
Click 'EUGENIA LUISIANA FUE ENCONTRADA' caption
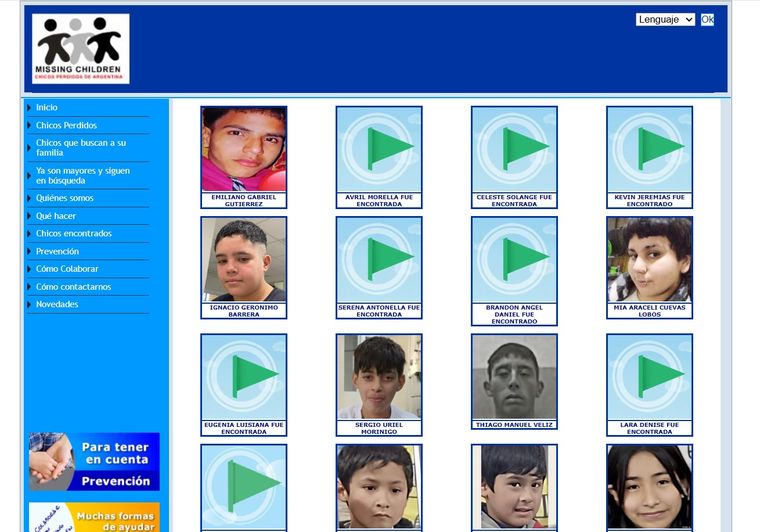[x=244, y=428]
